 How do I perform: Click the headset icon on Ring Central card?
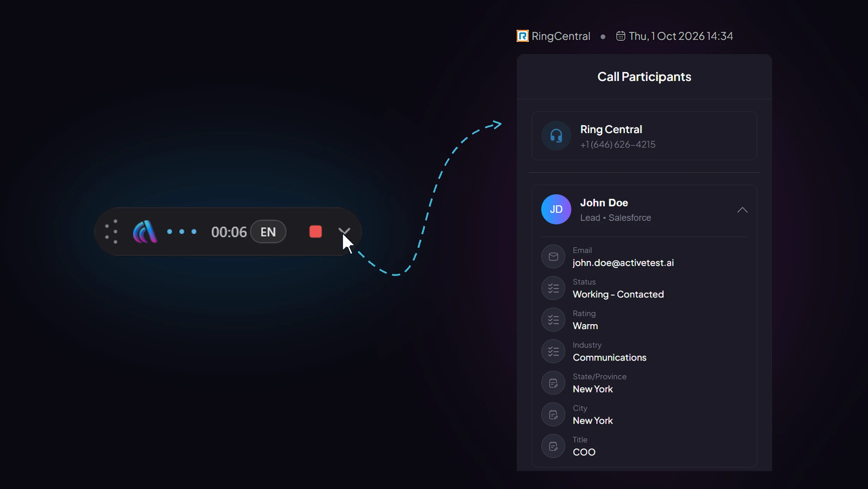pyautogui.click(x=556, y=136)
